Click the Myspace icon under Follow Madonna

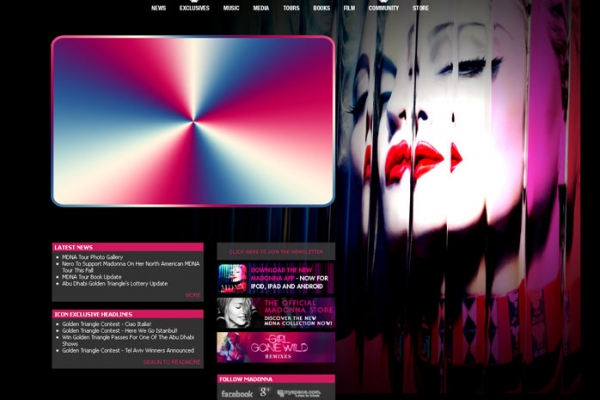pyautogui.click(x=299, y=393)
